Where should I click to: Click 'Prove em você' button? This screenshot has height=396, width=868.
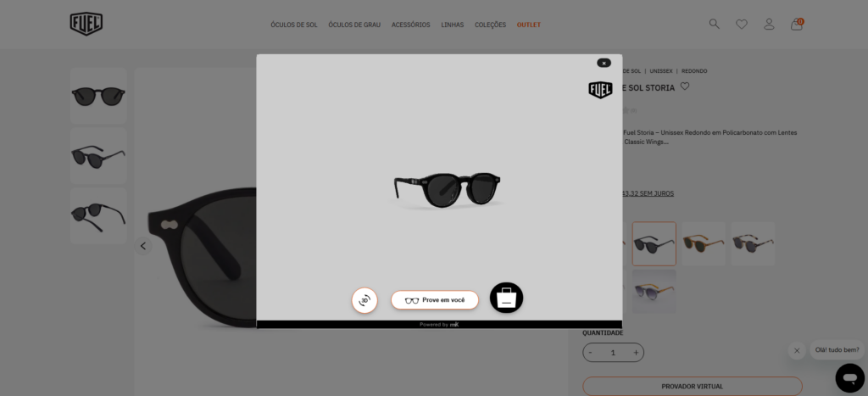435,300
